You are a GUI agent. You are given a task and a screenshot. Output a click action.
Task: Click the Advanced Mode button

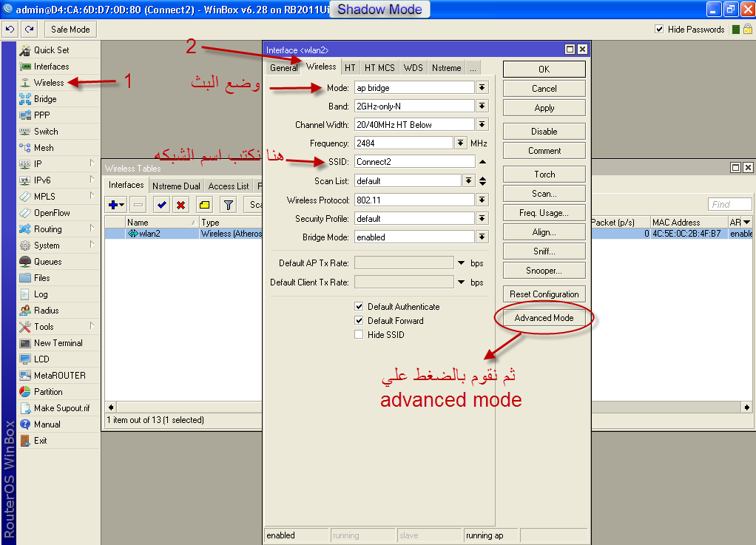544,318
